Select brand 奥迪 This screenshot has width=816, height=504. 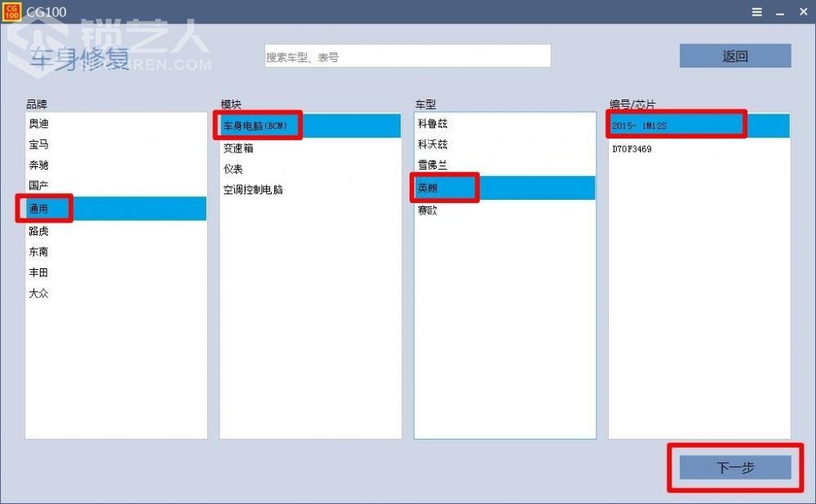116,124
